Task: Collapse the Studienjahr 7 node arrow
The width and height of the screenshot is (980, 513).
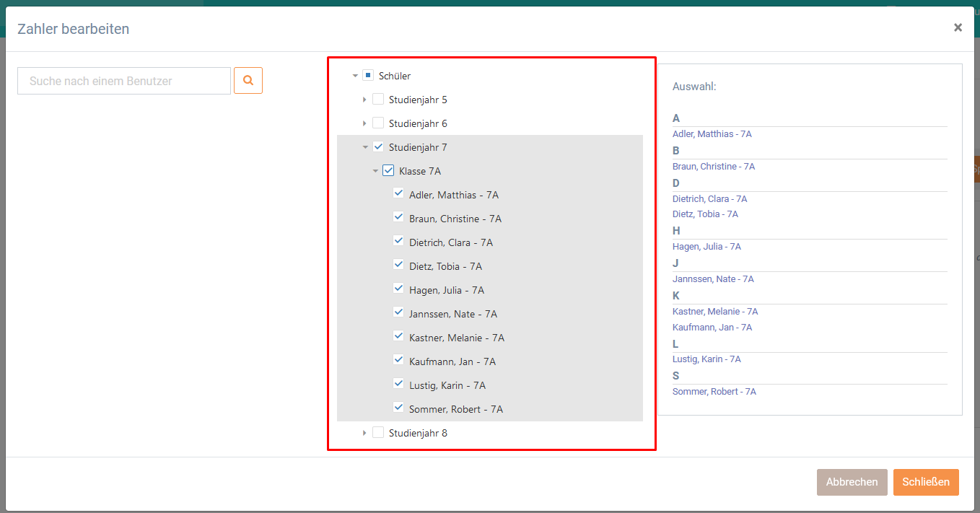Action: (x=365, y=147)
